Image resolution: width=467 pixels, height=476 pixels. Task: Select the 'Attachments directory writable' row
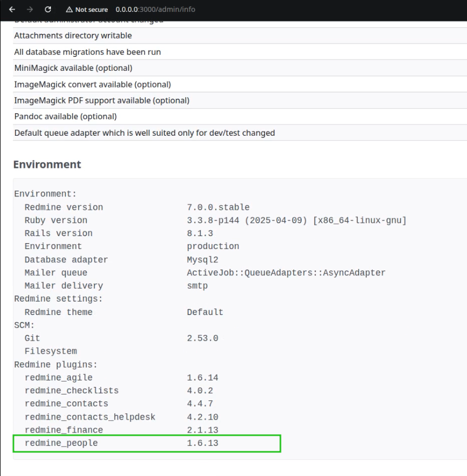pyautogui.click(x=240, y=35)
